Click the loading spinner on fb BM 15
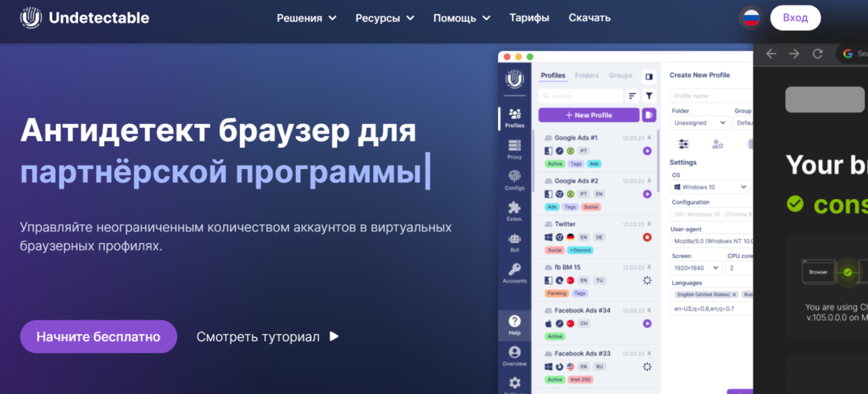 (647, 280)
